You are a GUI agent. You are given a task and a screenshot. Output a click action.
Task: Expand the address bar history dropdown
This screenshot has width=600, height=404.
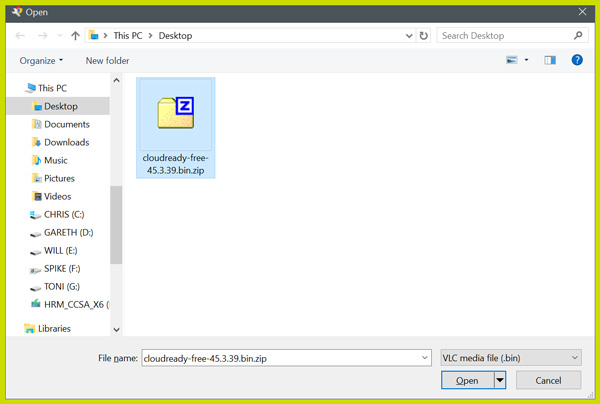point(409,36)
